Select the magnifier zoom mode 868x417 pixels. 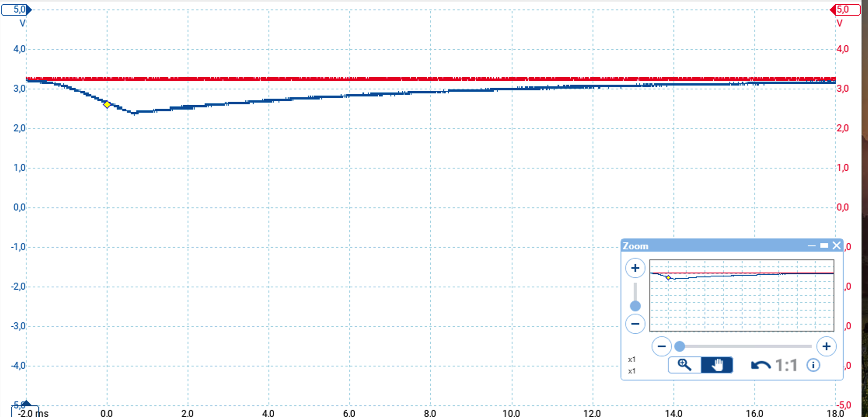pos(684,365)
